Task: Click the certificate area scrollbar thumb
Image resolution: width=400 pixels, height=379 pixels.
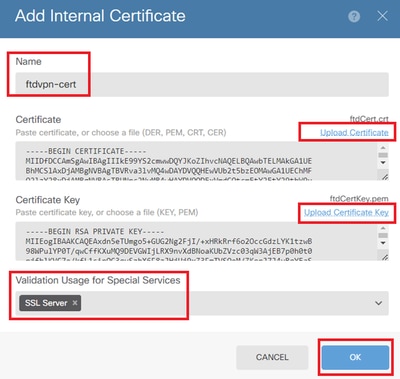Action: point(383,155)
